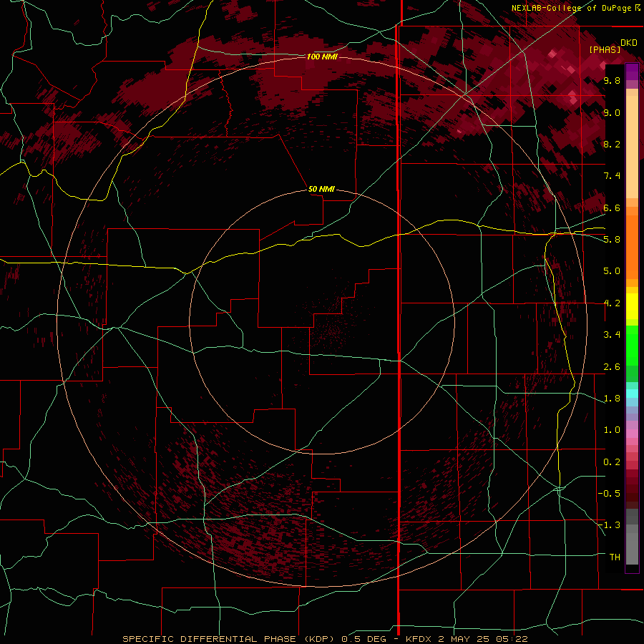Pick the purple top segment of the color bar

632,72
